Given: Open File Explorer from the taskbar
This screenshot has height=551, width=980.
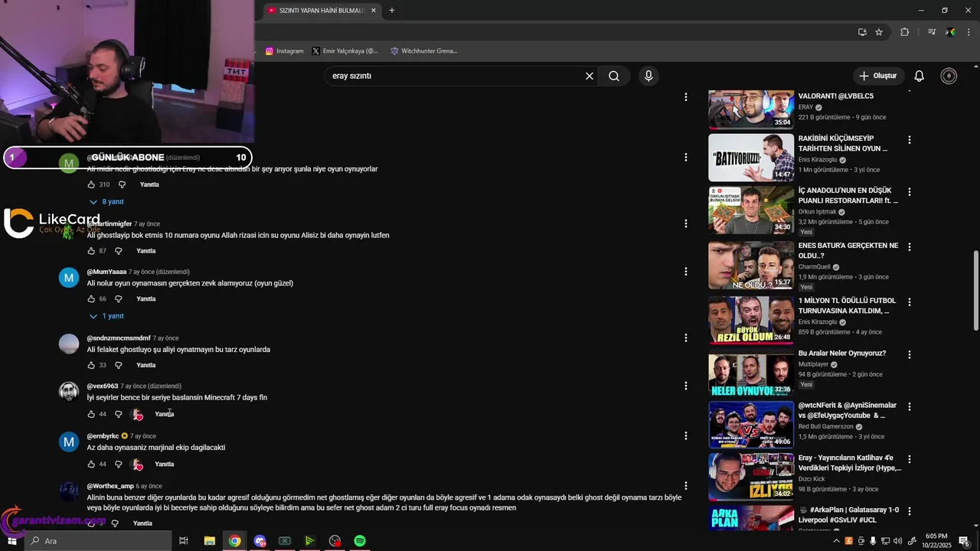Looking at the screenshot, I should [209, 541].
